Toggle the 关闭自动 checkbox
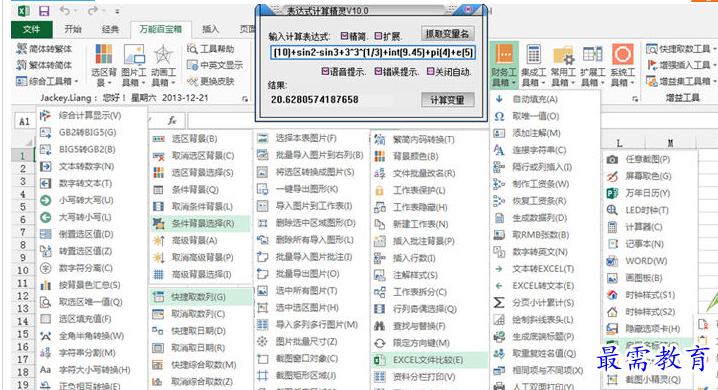The width and height of the screenshot is (718, 390). [x=430, y=71]
